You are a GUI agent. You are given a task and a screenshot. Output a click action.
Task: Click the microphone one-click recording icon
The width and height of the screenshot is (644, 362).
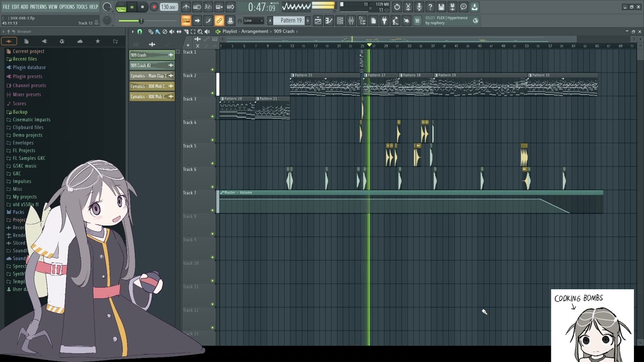(419, 7)
